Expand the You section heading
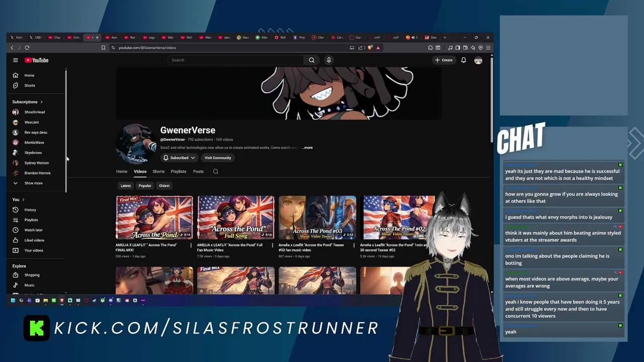644x362 pixels. (x=18, y=200)
